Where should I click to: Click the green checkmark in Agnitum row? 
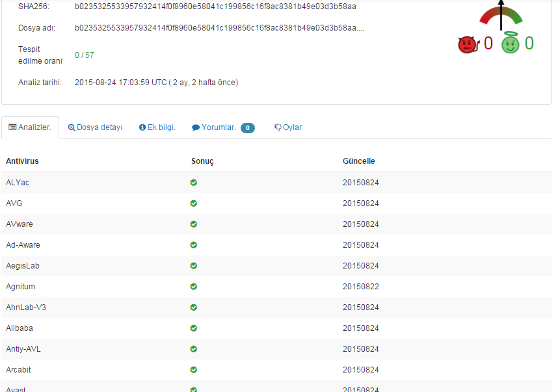point(194,286)
